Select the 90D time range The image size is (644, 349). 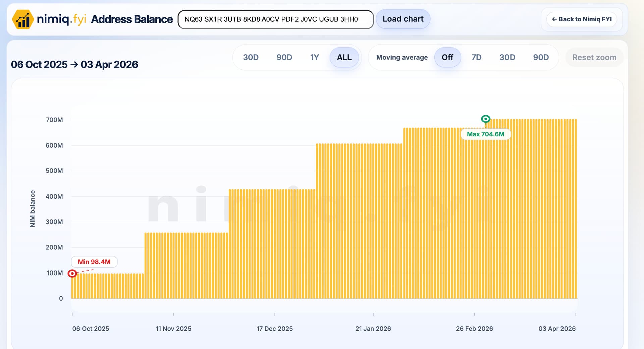pos(284,57)
